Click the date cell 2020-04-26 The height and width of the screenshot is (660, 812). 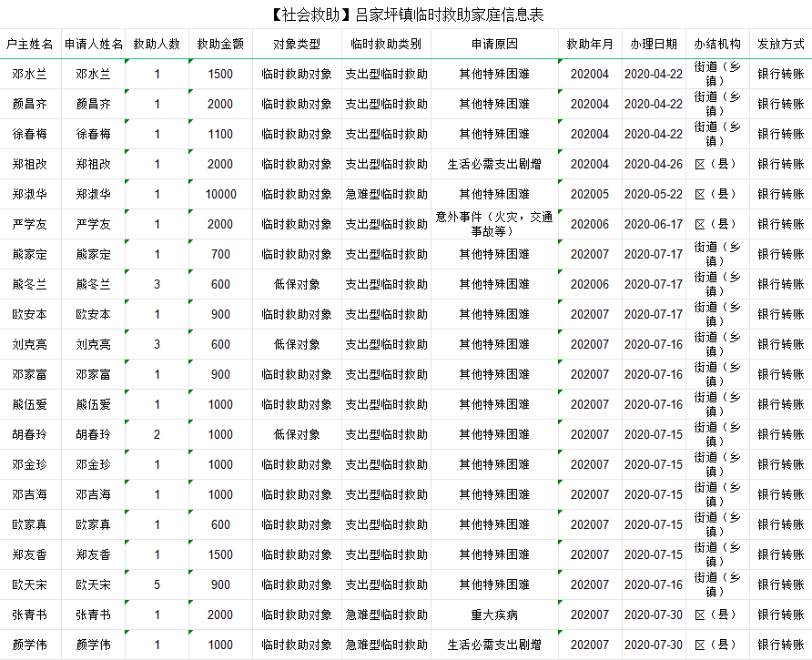(x=653, y=164)
